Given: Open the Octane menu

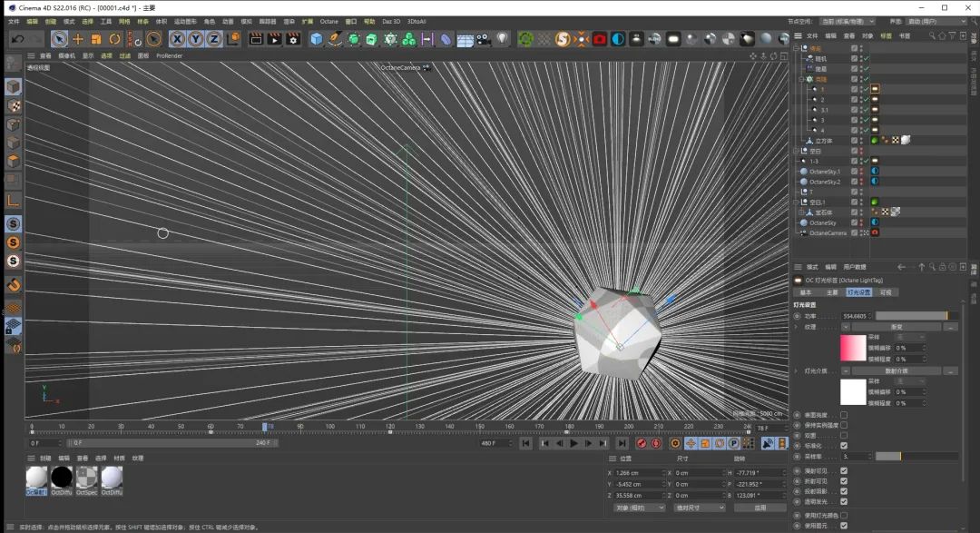Looking at the screenshot, I should (328, 21).
